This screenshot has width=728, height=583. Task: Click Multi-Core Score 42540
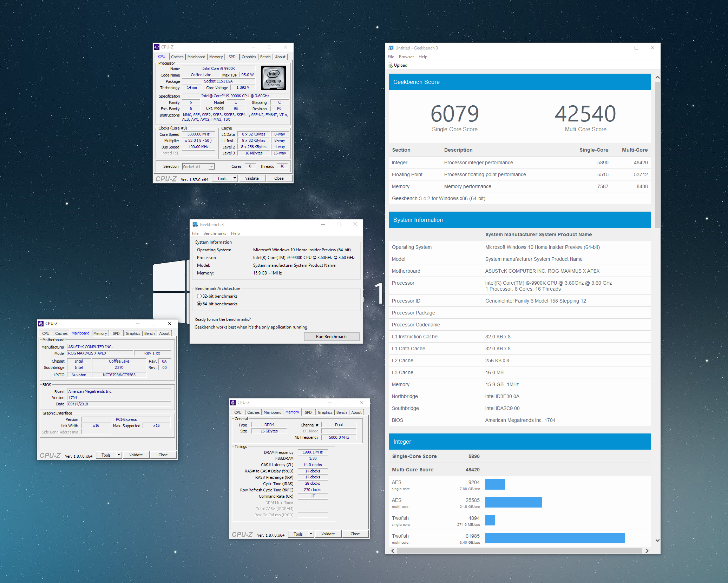pyautogui.click(x=585, y=114)
